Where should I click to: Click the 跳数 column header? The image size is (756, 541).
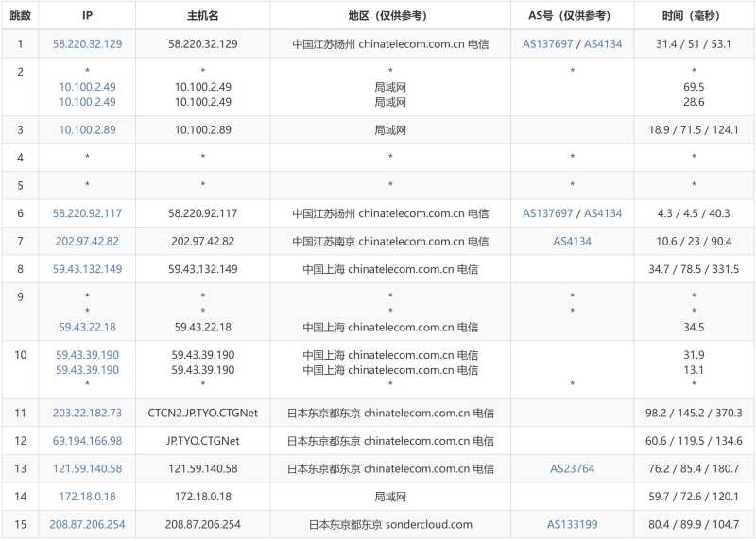pos(20,16)
